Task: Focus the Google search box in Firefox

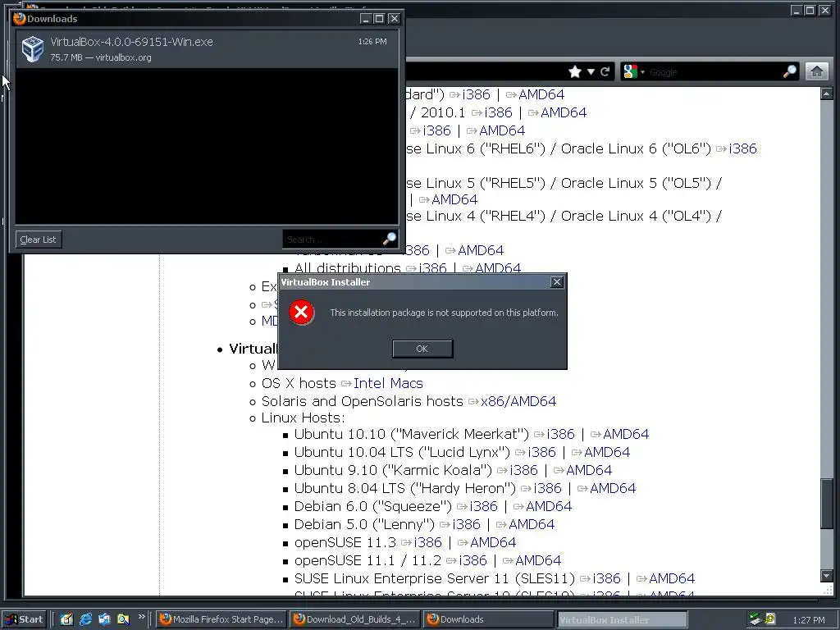Action: [x=714, y=72]
